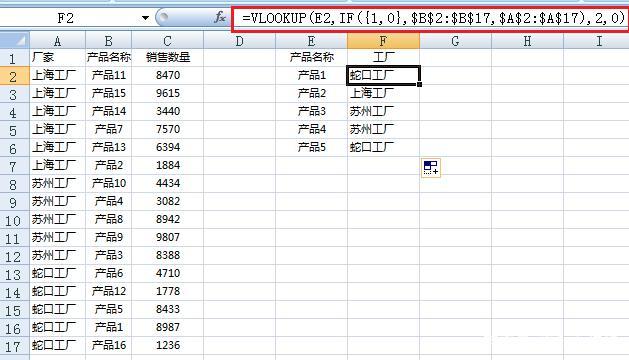Select row 7 header
This screenshot has height=360, width=629.
(15, 166)
